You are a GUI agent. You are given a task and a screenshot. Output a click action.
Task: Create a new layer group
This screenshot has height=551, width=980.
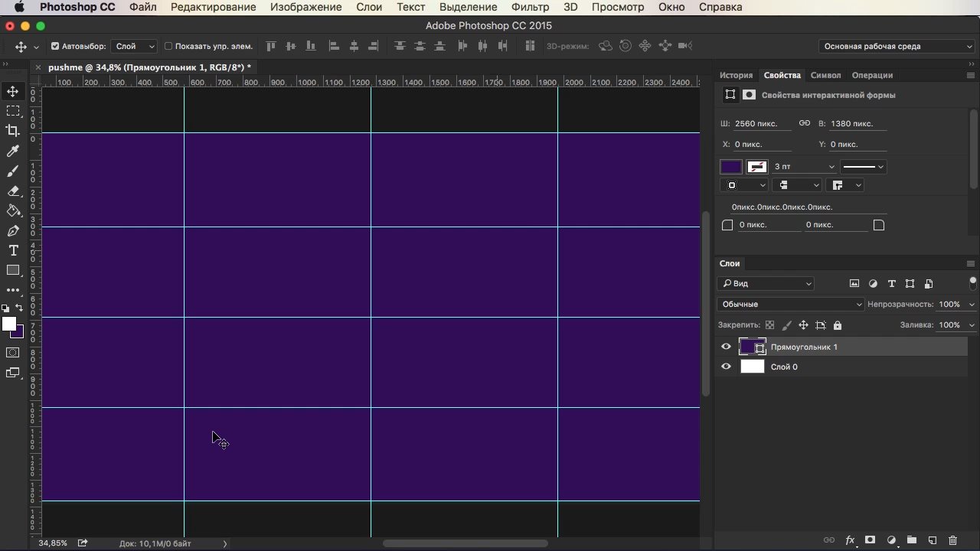click(x=912, y=540)
